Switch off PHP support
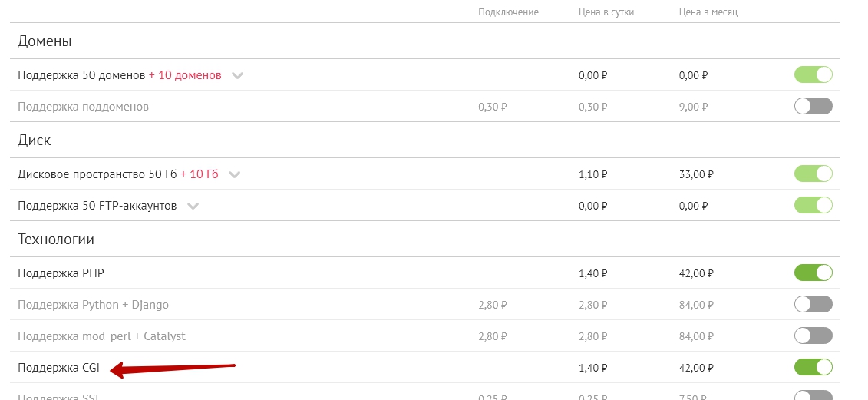The height and width of the screenshot is (400, 868). pos(814,273)
